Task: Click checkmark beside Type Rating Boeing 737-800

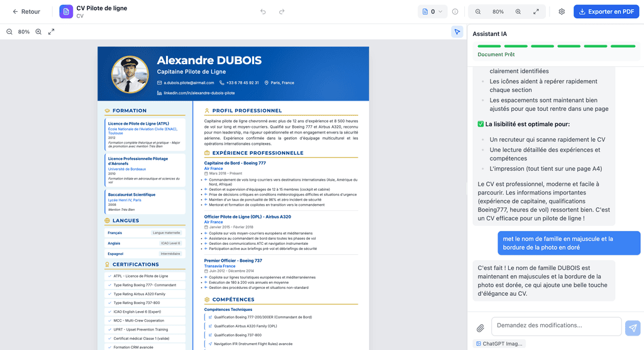Action: [109, 303]
